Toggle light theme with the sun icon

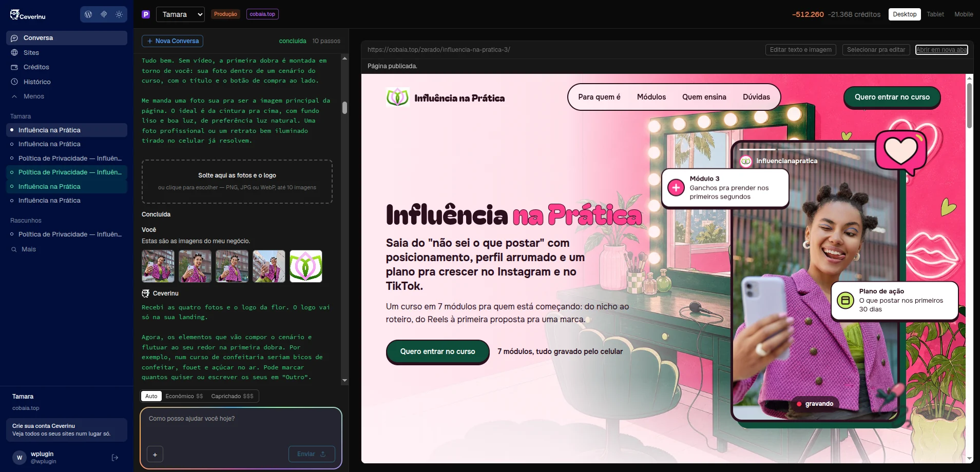[119, 14]
